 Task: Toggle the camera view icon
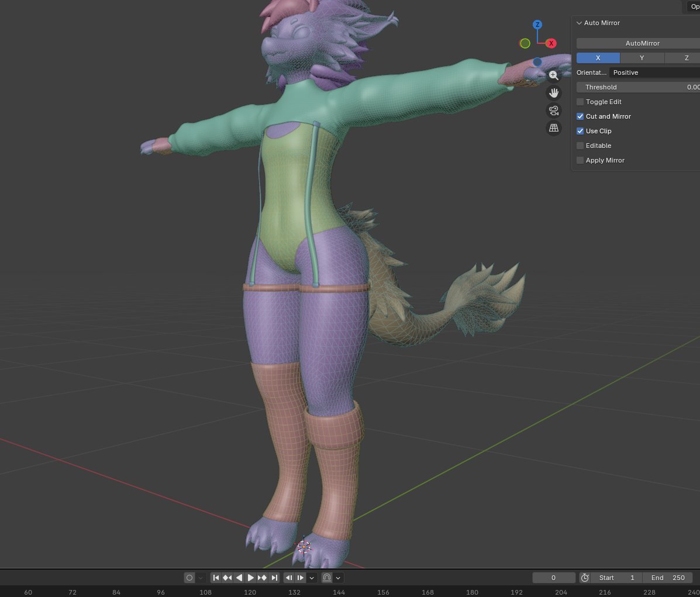[x=554, y=111]
